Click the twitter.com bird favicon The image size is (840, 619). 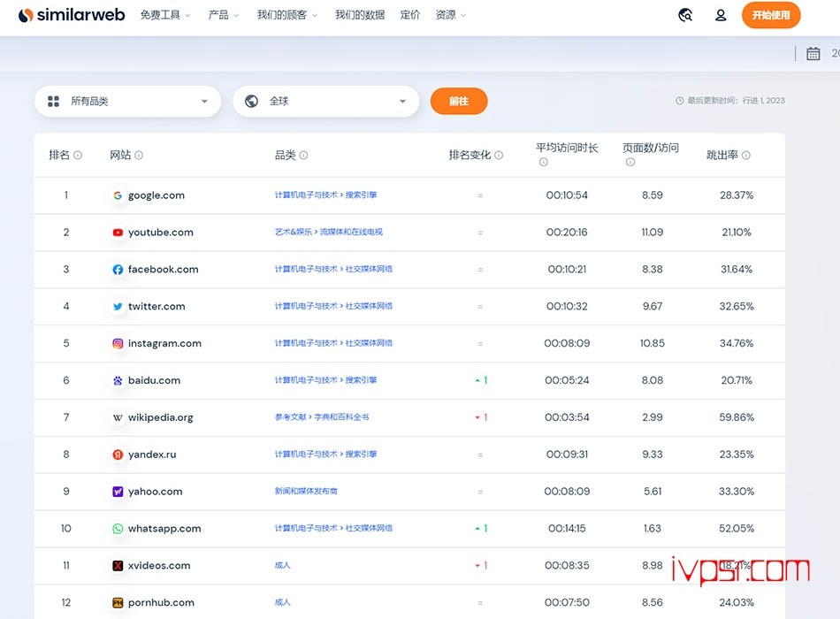[x=118, y=307]
